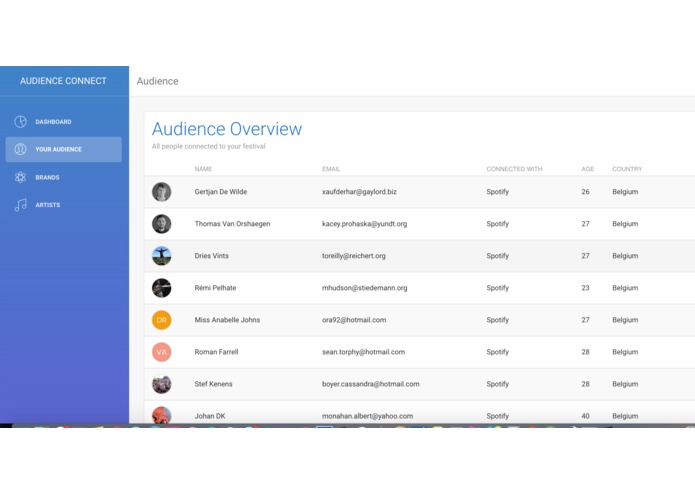The width and height of the screenshot is (695, 494).
Task: Click the Audience Connect logo title
Action: (63, 81)
